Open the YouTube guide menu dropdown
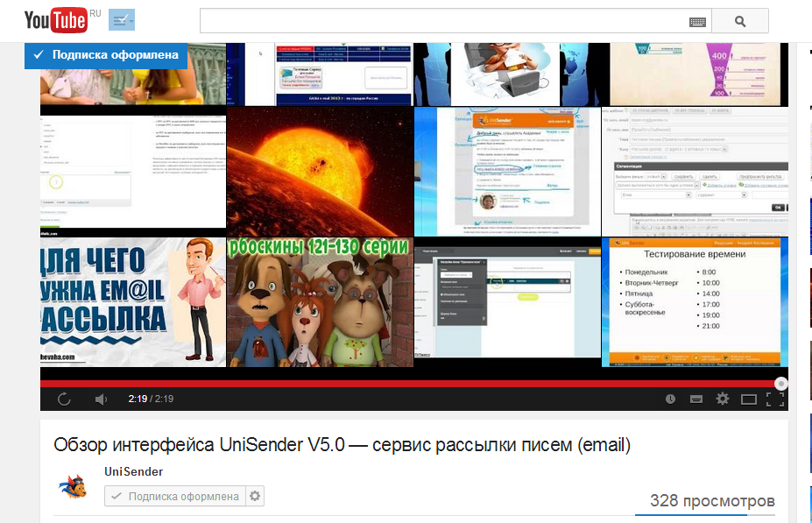Screen dimensions: 812x523 [122, 20]
